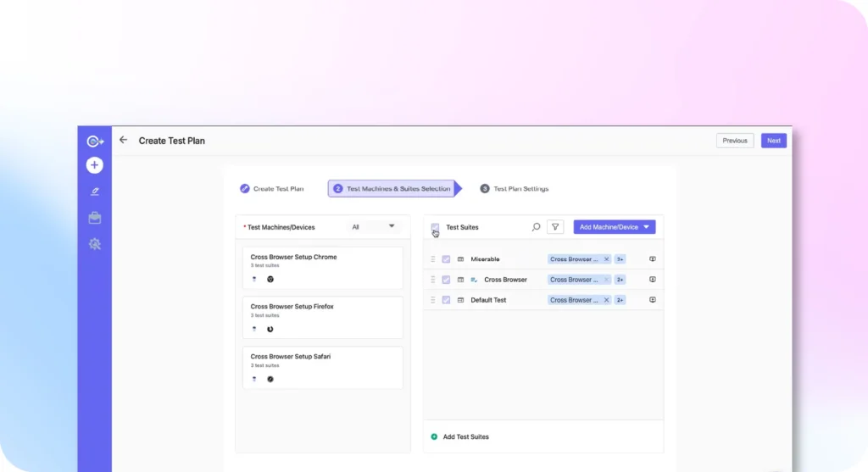The height and width of the screenshot is (472, 868).
Task: Click the plus create icon in sidebar
Action: click(x=95, y=165)
